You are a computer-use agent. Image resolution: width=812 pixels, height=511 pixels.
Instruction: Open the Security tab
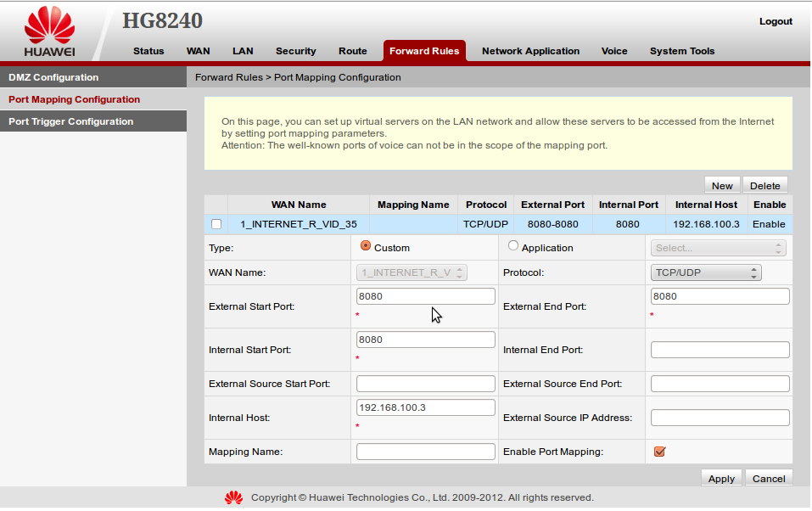pyautogui.click(x=295, y=51)
